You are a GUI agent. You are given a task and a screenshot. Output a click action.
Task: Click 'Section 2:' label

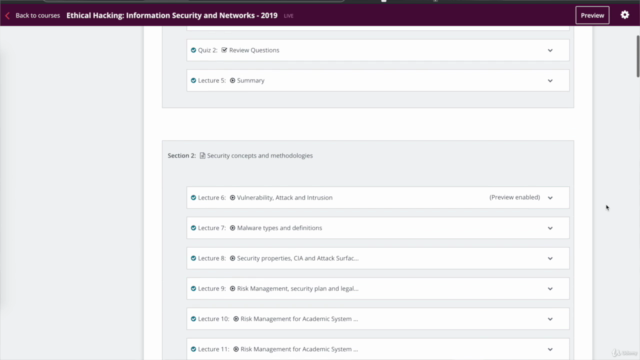(x=182, y=156)
